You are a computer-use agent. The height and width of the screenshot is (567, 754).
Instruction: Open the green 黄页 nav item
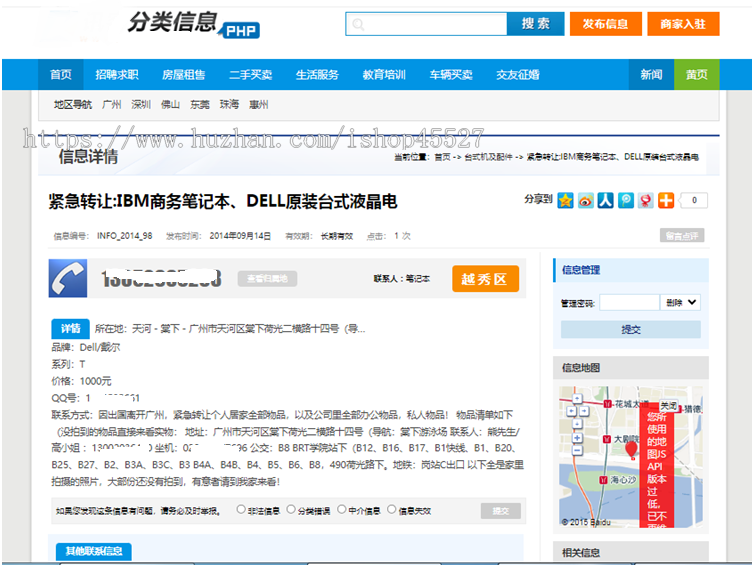tap(697, 75)
